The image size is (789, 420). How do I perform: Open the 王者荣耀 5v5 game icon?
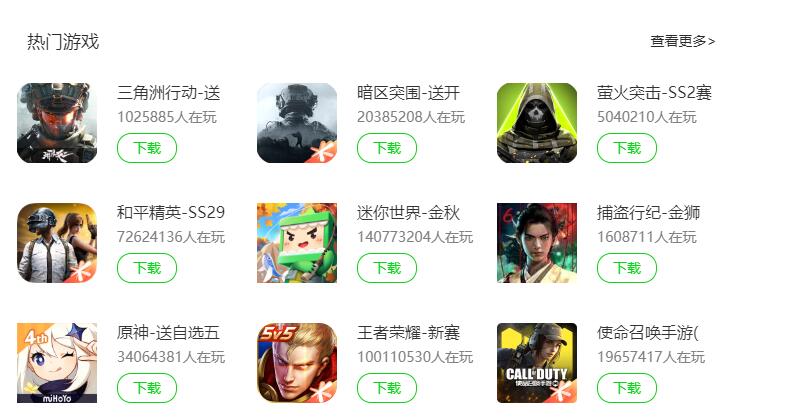297,363
